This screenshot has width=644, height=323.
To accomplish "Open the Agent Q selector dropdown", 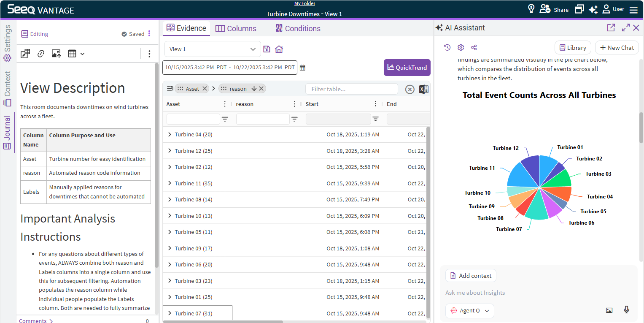I will 469,311.
